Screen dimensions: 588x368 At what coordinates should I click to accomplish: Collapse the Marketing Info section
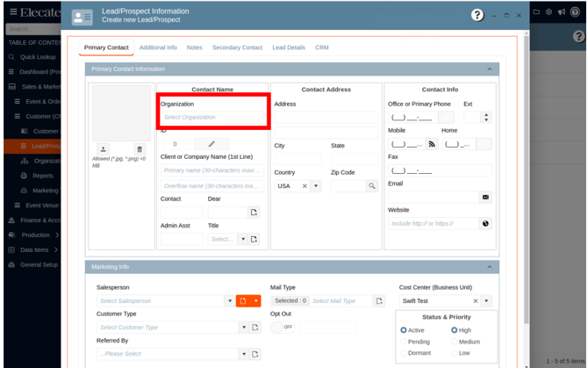pos(490,266)
